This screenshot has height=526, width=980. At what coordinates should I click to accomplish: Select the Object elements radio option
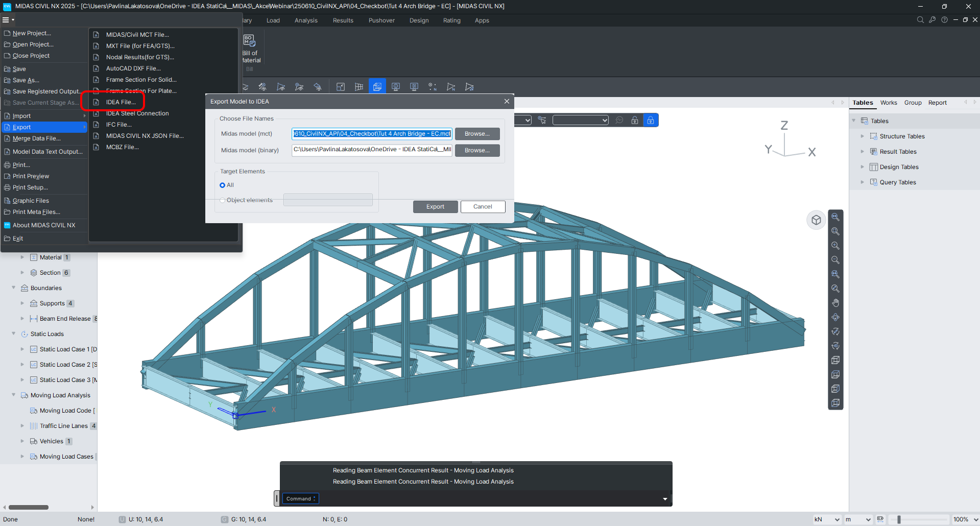[x=223, y=200]
